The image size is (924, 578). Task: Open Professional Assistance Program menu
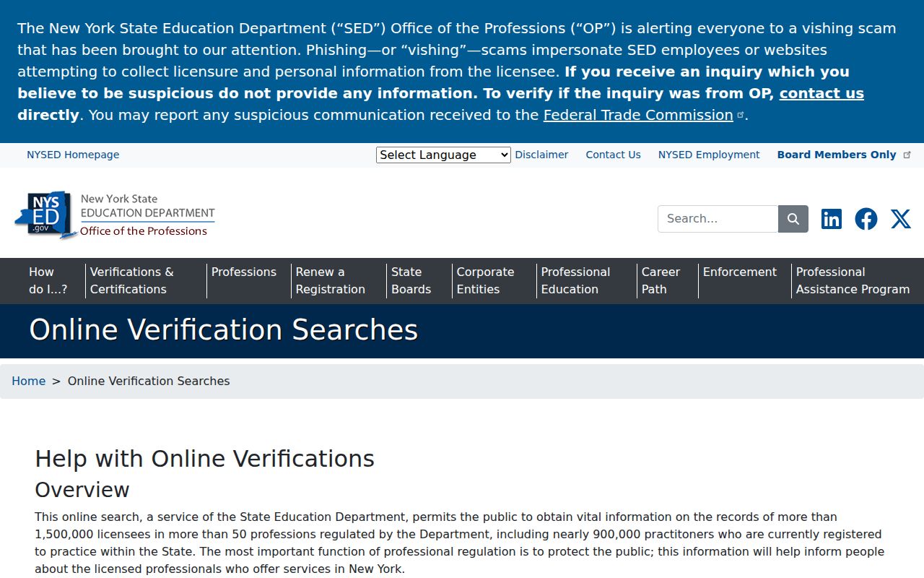pos(853,280)
